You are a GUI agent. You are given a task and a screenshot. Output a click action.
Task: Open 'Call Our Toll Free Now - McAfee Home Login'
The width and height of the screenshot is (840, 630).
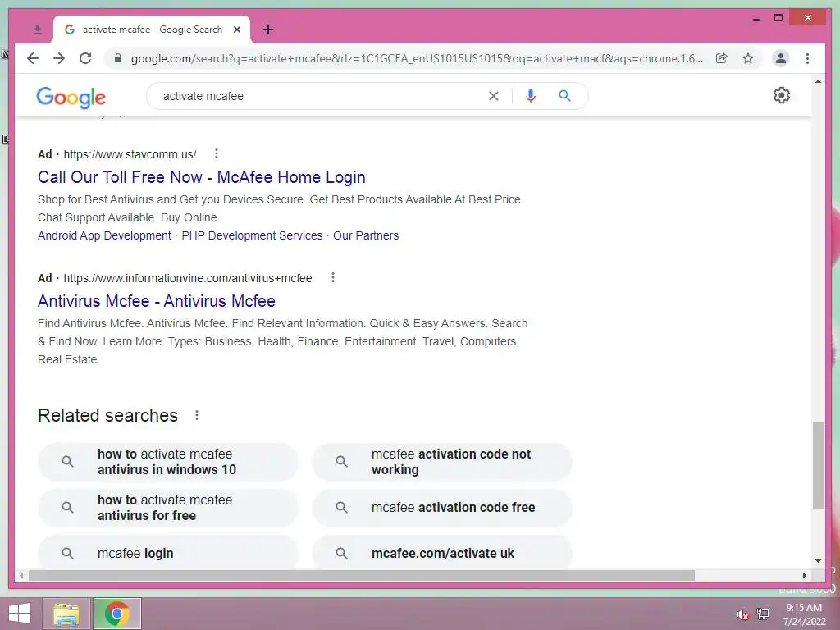(202, 177)
